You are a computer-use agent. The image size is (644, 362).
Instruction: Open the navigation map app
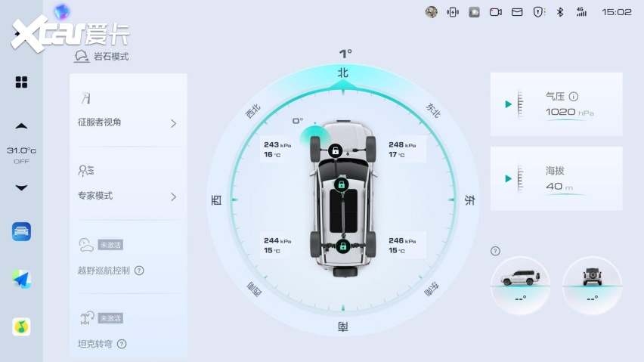[21, 280]
